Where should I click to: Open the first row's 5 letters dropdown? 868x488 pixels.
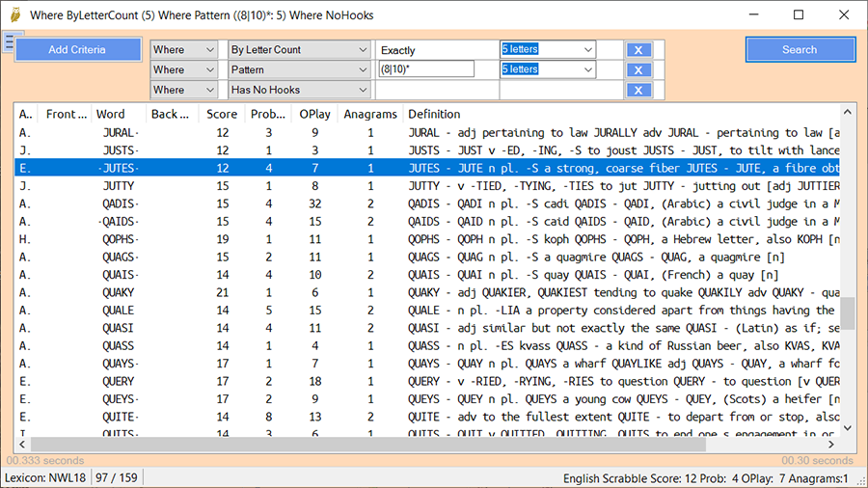click(587, 50)
